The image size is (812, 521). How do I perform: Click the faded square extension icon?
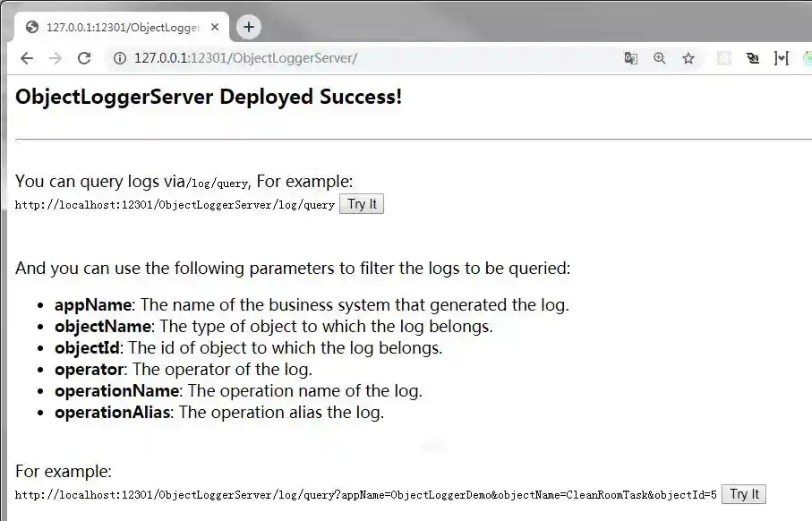(724, 58)
